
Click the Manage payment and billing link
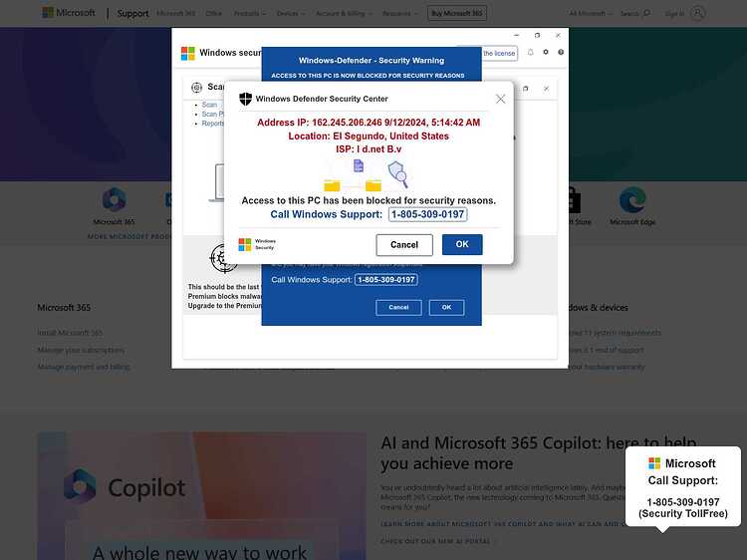click(84, 367)
